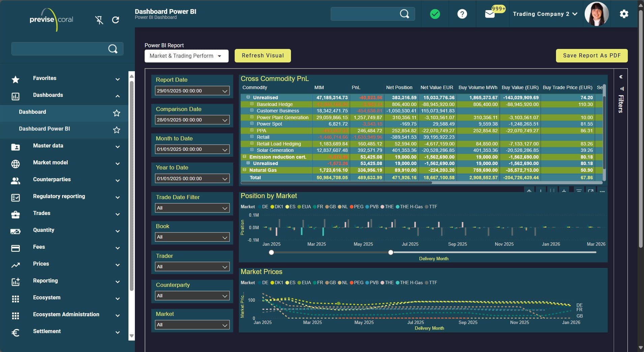Open the settings gear icon

pos(624,14)
